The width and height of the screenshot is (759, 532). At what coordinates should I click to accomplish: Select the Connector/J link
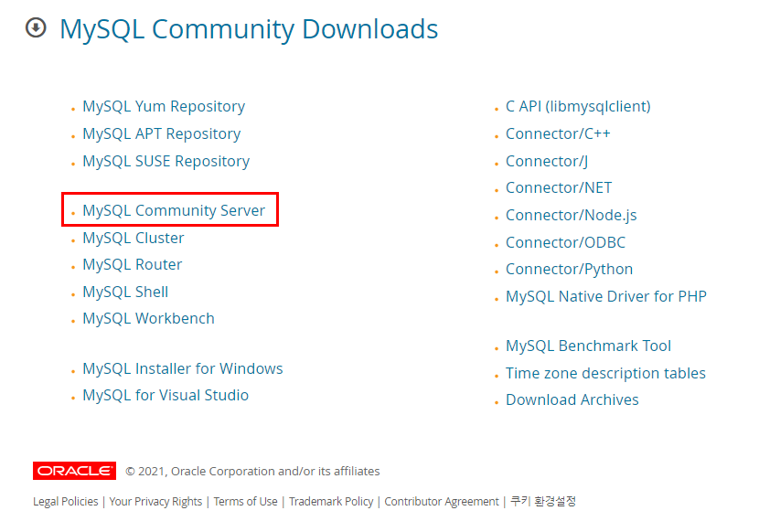point(547,161)
